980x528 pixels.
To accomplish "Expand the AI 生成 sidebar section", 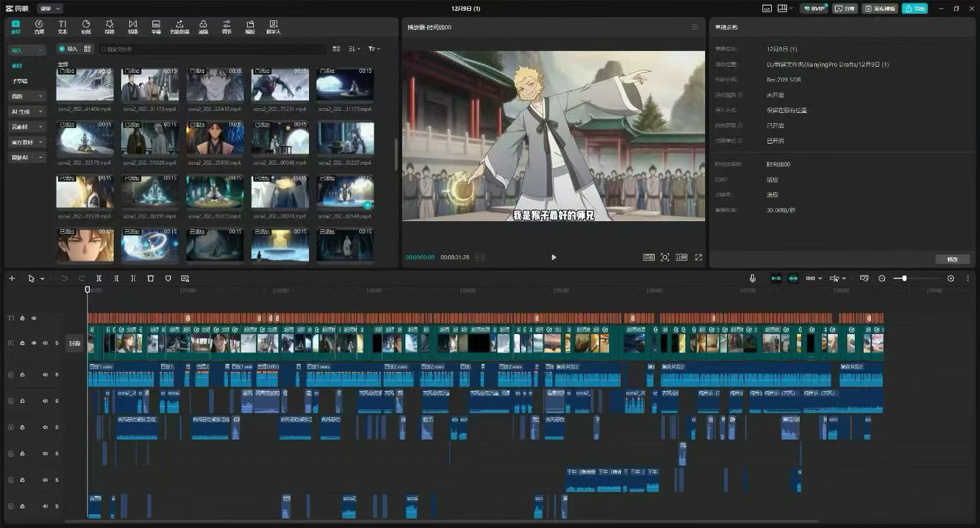I will 27,112.
